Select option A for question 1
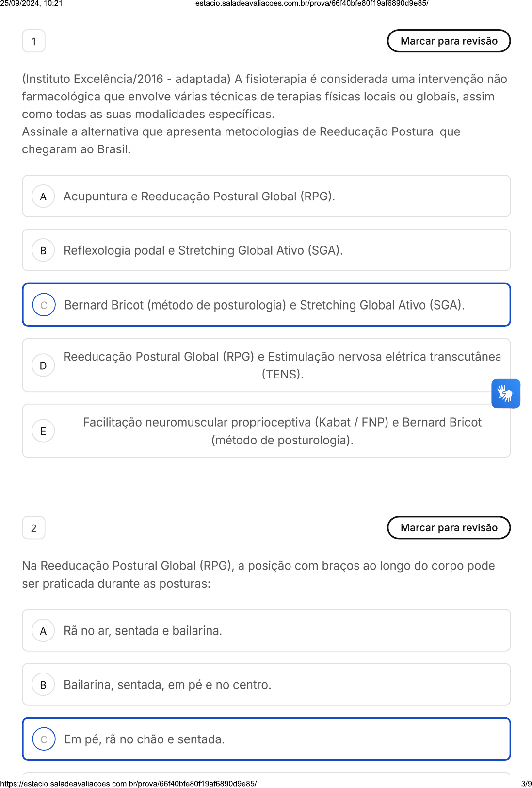This screenshot has width=532, height=788. (x=43, y=197)
